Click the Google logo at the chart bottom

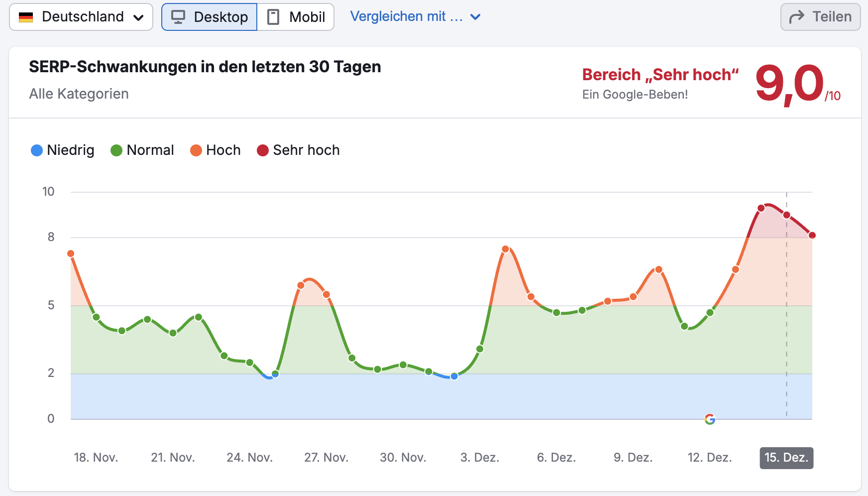coord(709,420)
